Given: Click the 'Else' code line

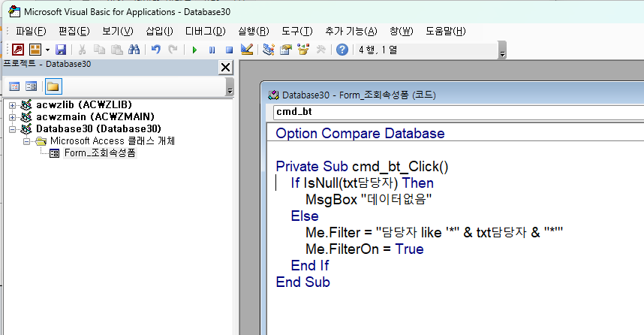Looking at the screenshot, I should tap(304, 216).
